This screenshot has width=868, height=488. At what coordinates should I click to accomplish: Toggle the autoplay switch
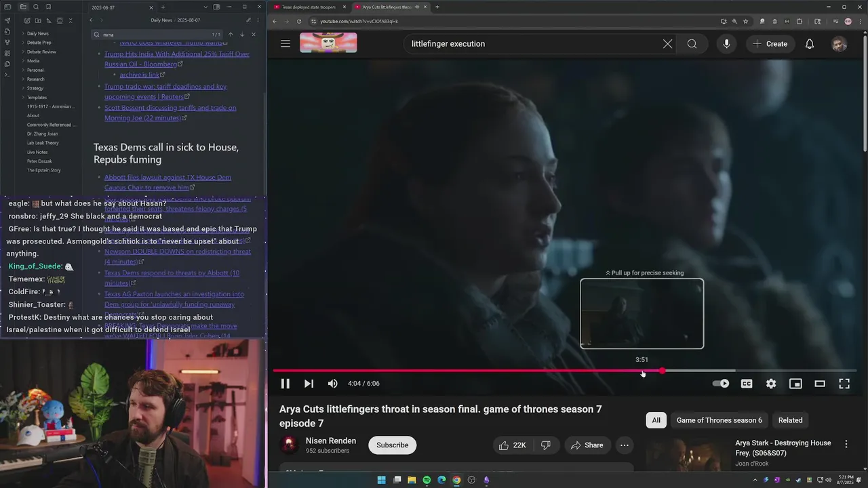pos(721,384)
